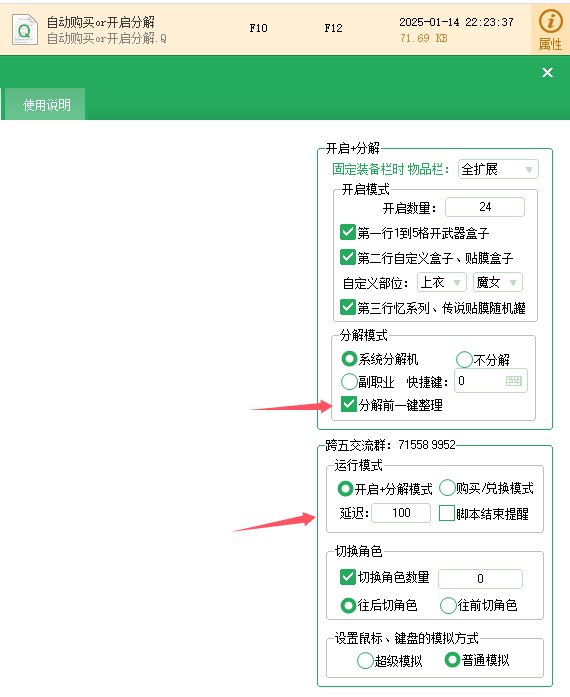Enable 脚本结束提醒 checkbox
This screenshot has width=570, height=697.
click(446, 513)
